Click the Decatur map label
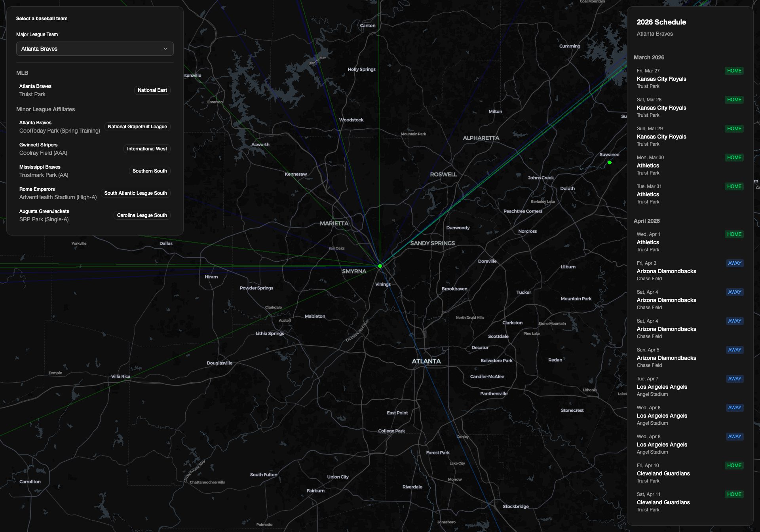This screenshot has height=532, width=760. [480, 348]
